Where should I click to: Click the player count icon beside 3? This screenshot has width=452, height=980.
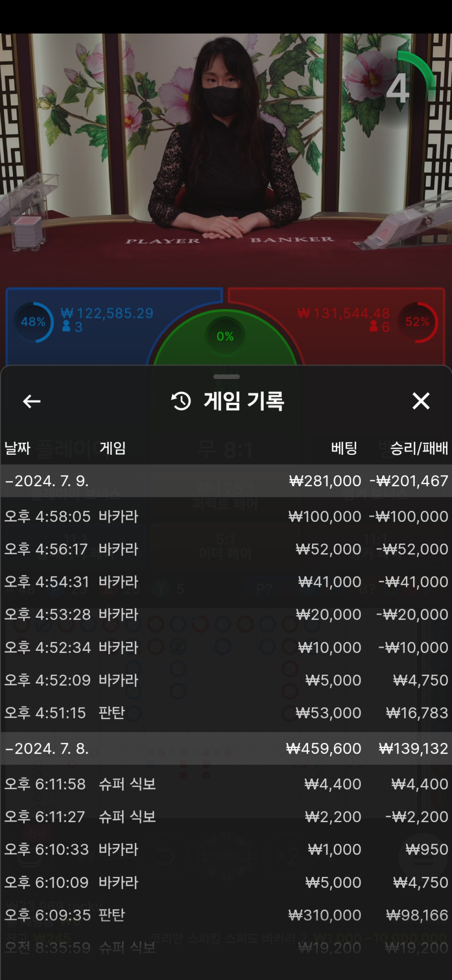click(66, 326)
